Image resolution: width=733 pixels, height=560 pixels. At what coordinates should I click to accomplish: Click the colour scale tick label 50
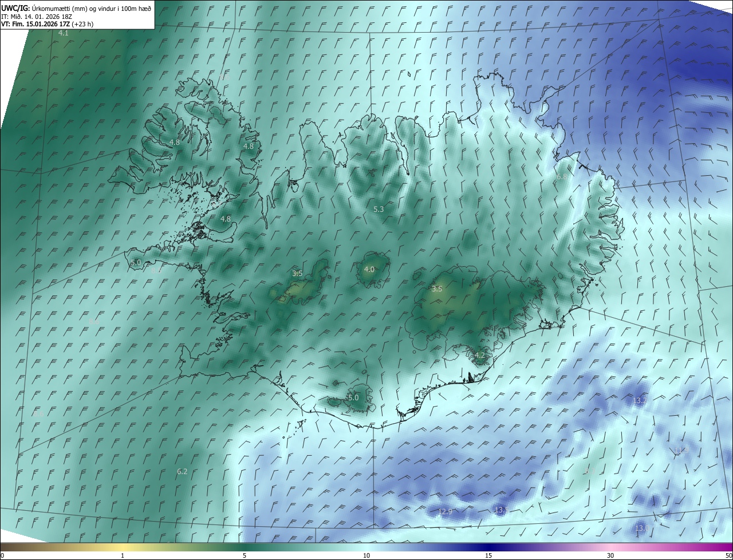(x=728, y=555)
